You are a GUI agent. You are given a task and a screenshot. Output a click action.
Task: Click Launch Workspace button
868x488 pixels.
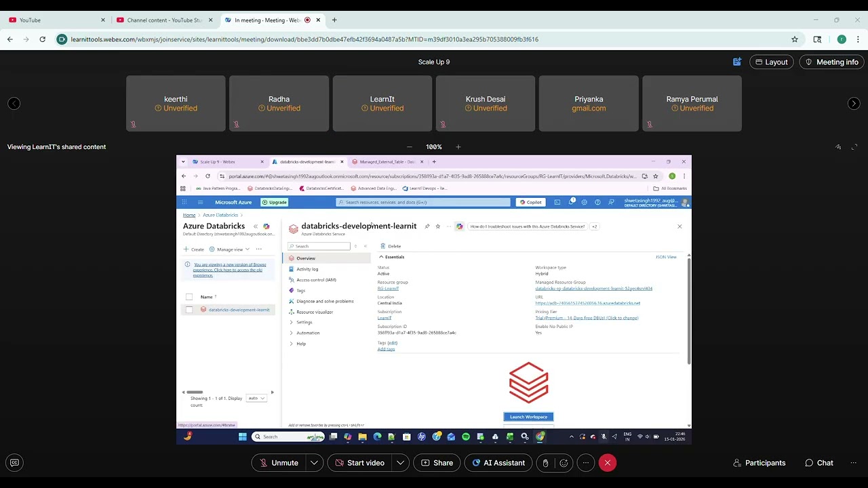click(x=528, y=417)
